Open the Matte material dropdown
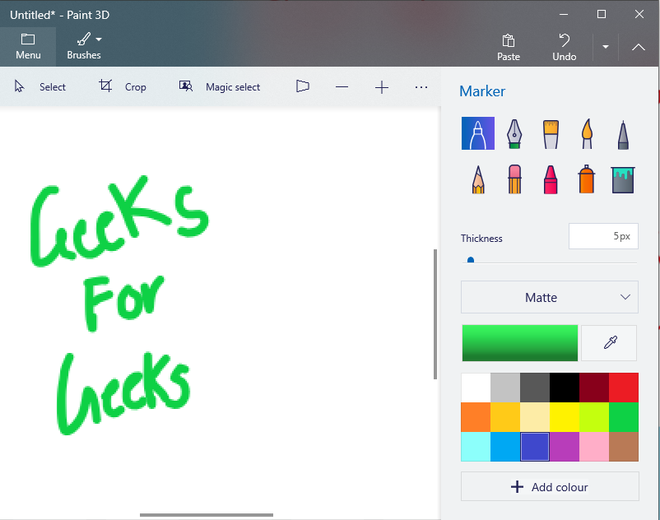The width and height of the screenshot is (660, 520). pyautogui.click(x=549, y=297)
